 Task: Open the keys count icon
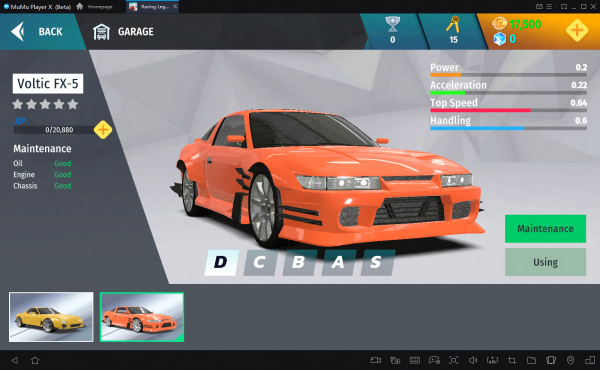click(x=452, y=24)
